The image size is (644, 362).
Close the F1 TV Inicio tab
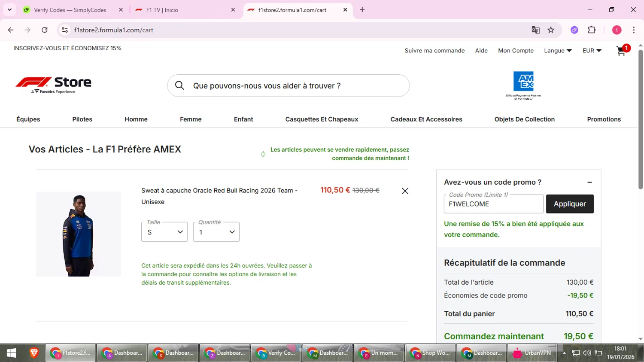(233, 10)
